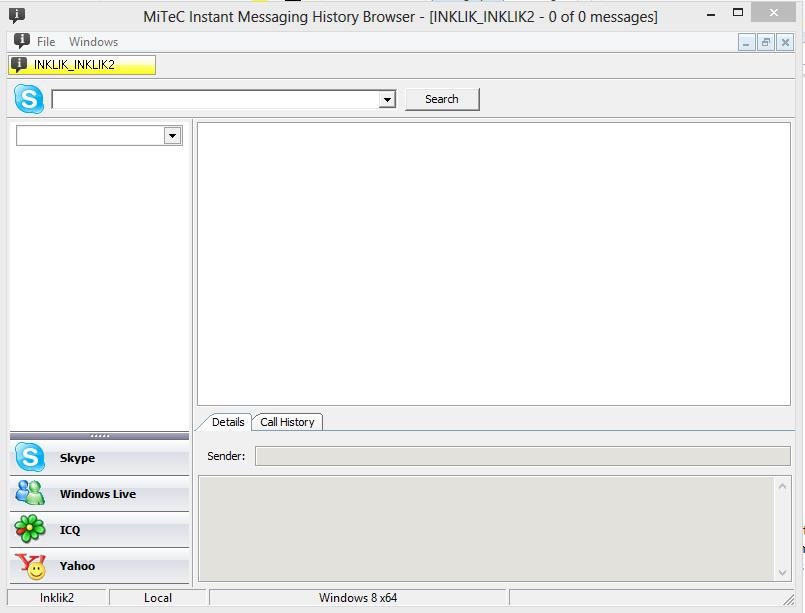Viewport: 805px width, 613px height.
Task: Open the Windows Live panel
Action: click(99, 493)
